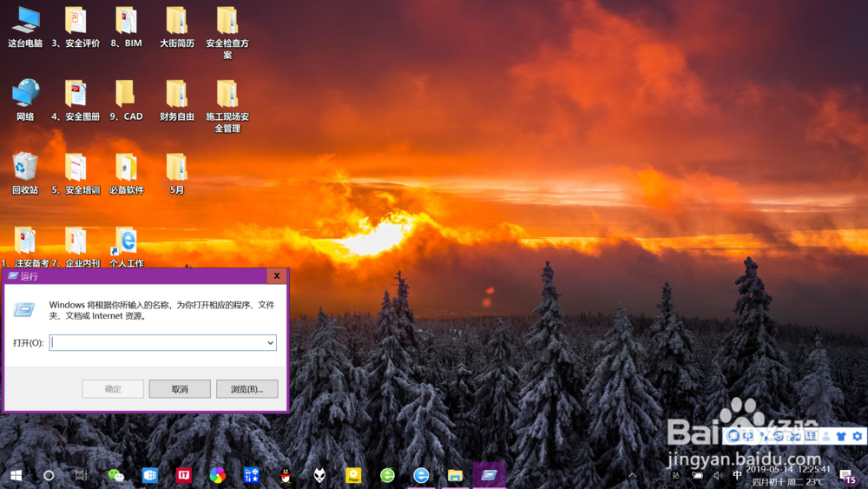The height and width of the screenshot is (489, 868).
Task: Launch QQ penguin from the taskbar
Action: [x=286, y=475]
